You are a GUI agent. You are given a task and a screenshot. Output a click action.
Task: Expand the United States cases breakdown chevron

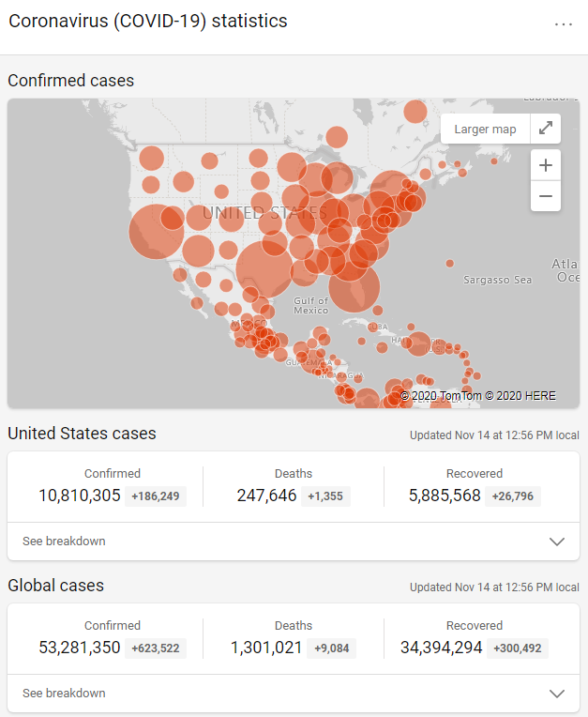557,542
